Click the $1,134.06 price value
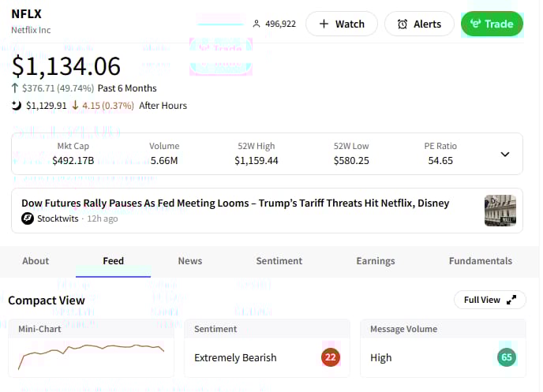 [x=66, y=66]
